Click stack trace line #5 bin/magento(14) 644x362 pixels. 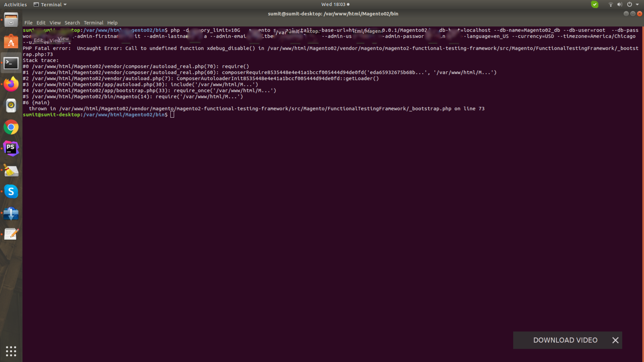tap(133, 96)
